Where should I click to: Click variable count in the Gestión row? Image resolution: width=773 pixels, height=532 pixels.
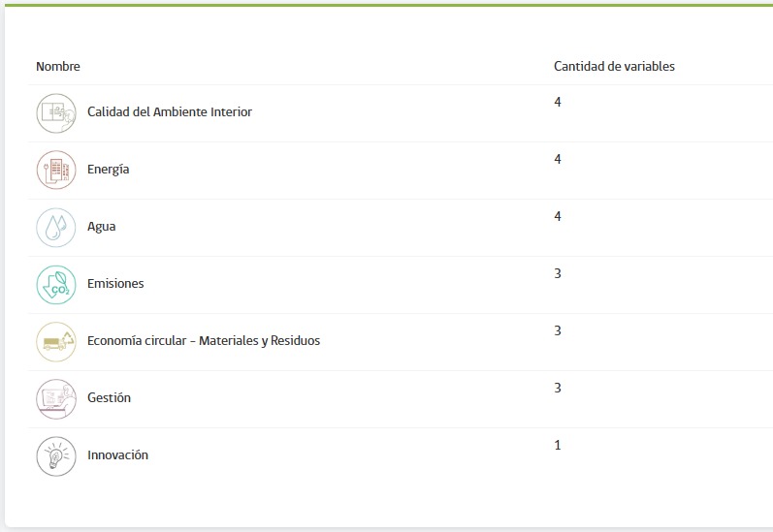[x=558, y=389]
